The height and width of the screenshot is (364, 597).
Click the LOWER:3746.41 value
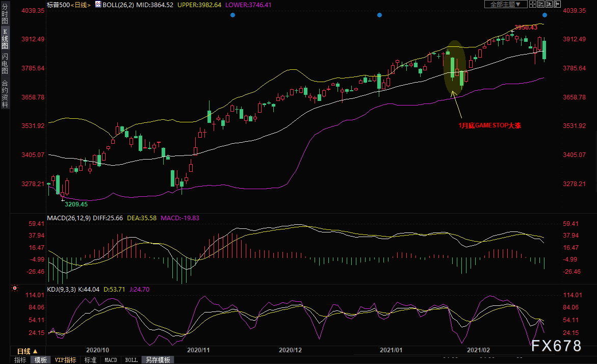coord(248,5)
